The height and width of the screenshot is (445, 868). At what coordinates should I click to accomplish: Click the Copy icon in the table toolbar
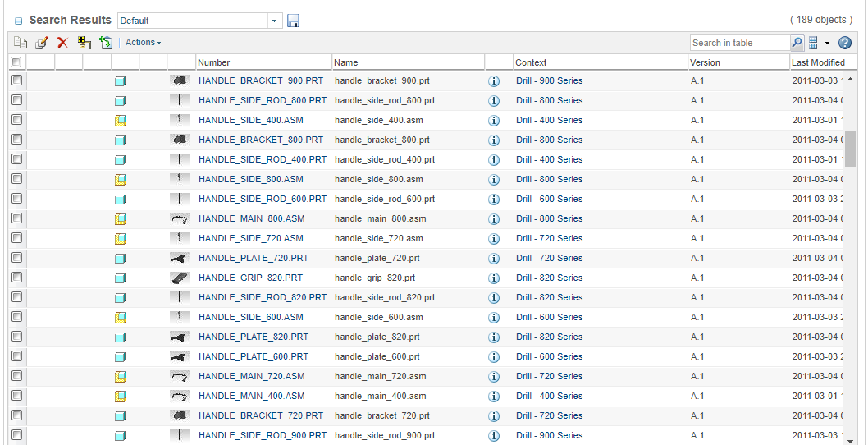[20, 43]
